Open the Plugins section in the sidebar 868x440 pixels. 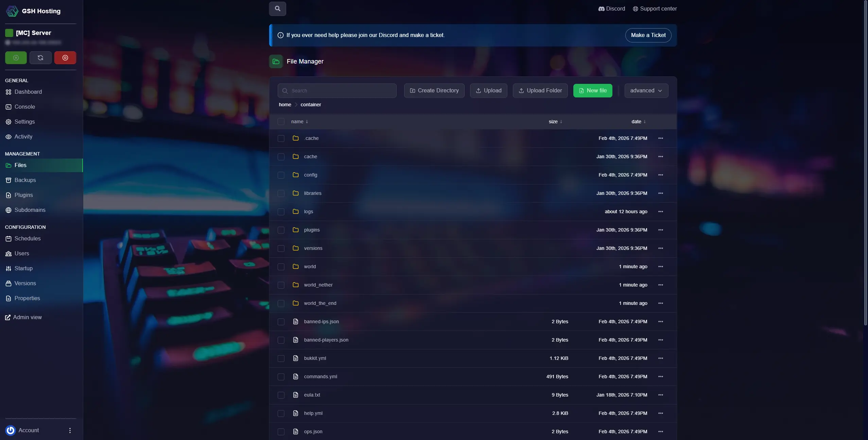pos(24,195)
